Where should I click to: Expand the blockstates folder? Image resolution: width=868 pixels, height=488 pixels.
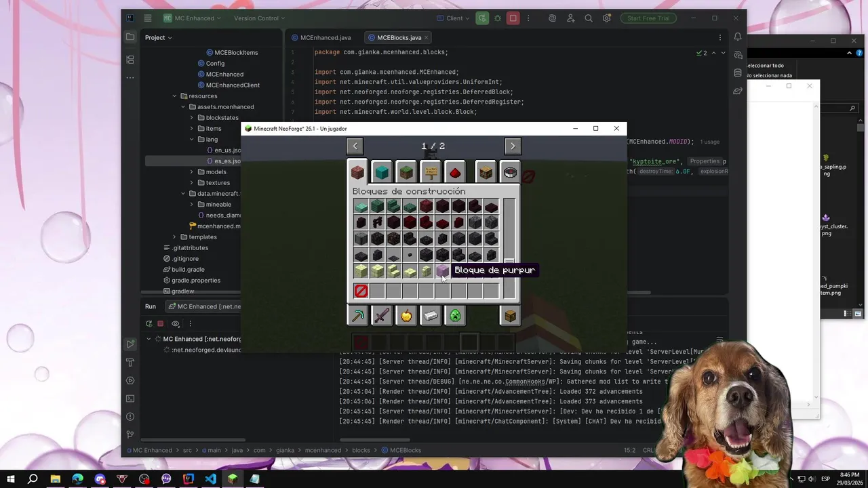(x=191, y=117)
